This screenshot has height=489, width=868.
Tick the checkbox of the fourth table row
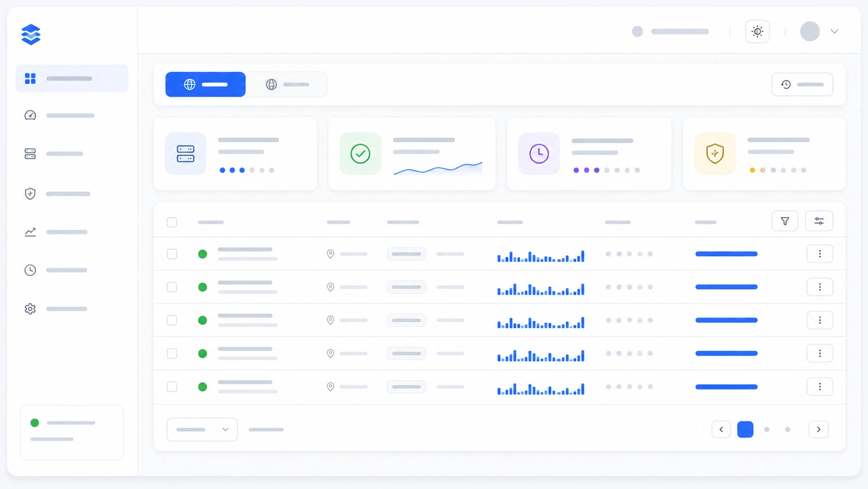tap(172, 354)
